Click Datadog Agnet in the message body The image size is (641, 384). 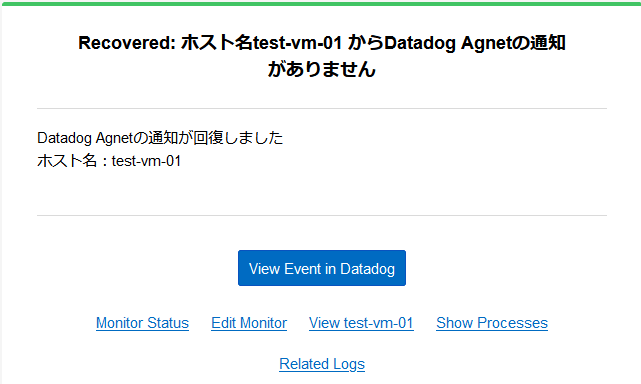pyautogui.click(x=85, y=138)
